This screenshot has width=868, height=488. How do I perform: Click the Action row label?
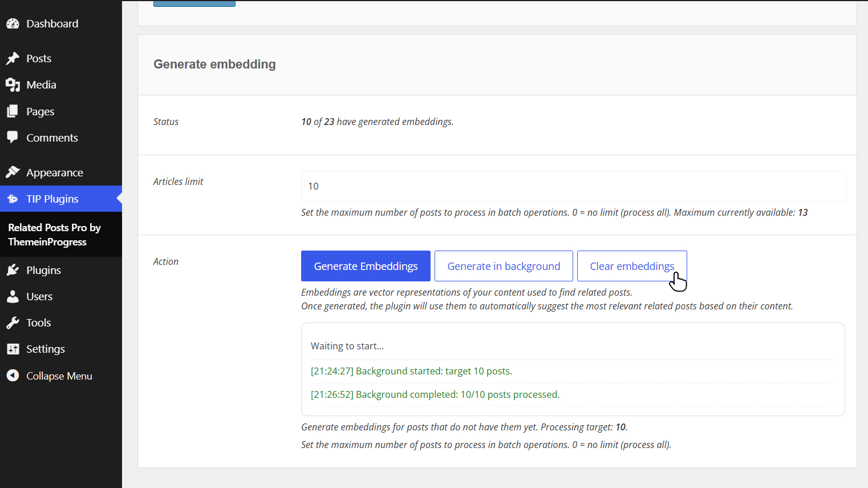coord(166,261)
